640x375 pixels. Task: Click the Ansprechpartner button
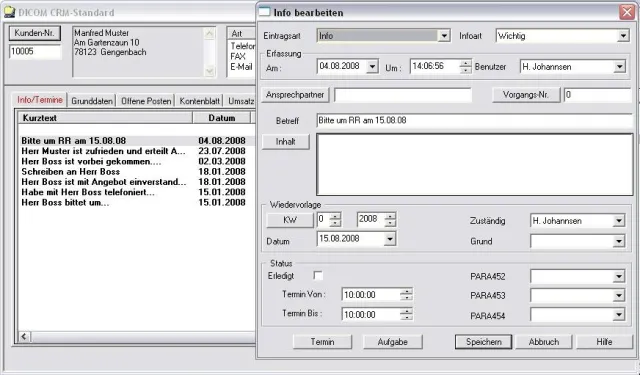click(295, 95)
